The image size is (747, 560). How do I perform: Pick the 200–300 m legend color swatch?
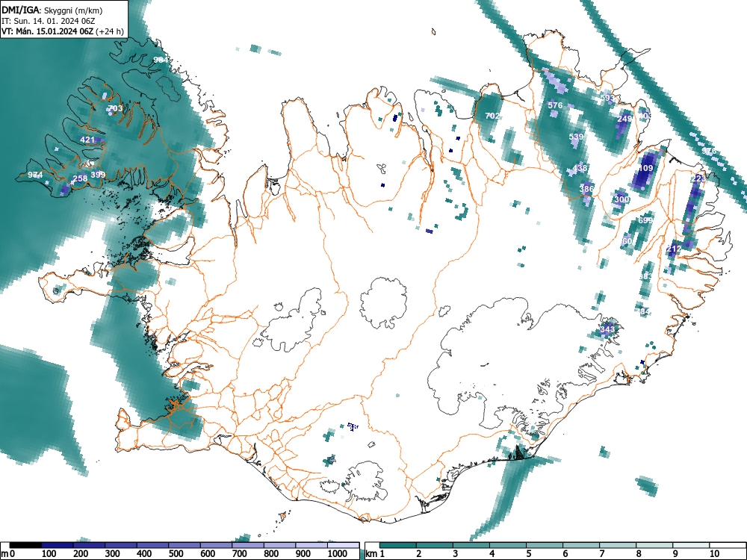pos(89,545)
